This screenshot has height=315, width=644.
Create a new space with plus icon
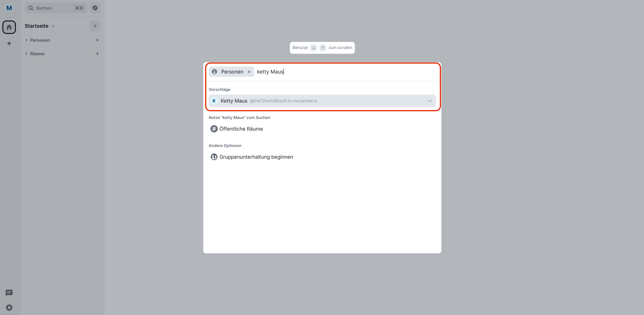pyautogui.click(x=9, y=43)
